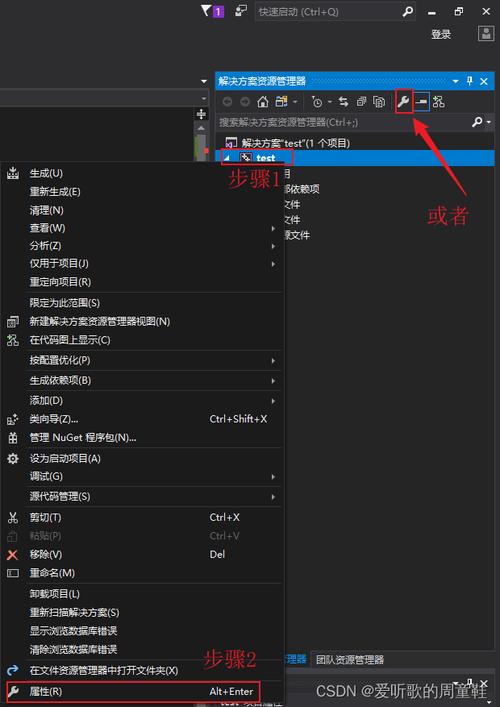Click the View Code Map icon in toolbar
This screenshot has width=500, height=707.
coord(438,102)
